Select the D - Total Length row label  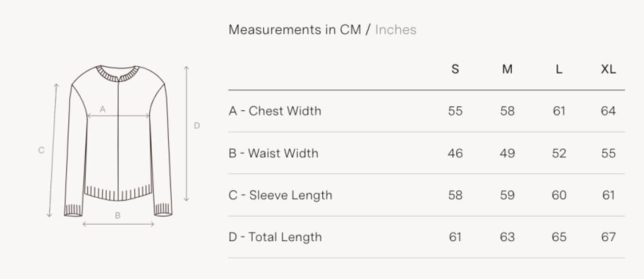(275, 237)
